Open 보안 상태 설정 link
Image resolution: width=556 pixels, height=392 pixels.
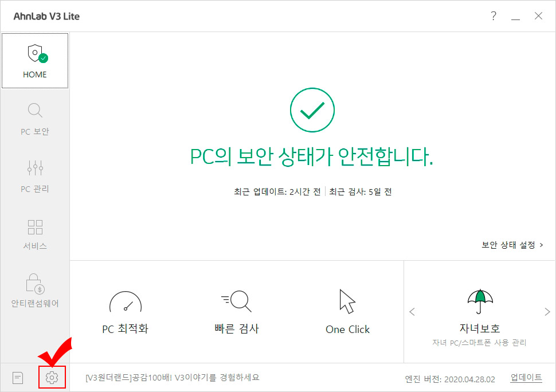(x=512, y=245)
